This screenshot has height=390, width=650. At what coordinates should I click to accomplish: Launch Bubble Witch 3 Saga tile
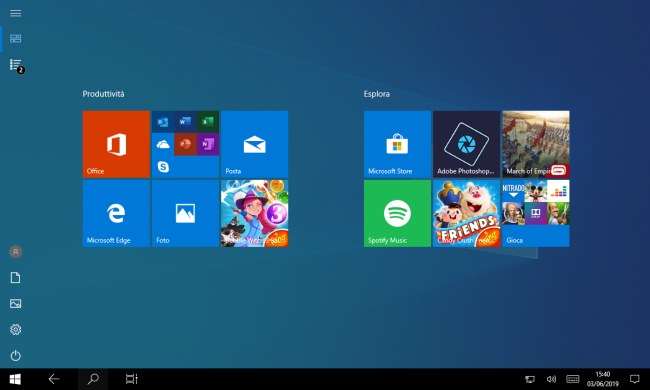click(x=255, y=213)
